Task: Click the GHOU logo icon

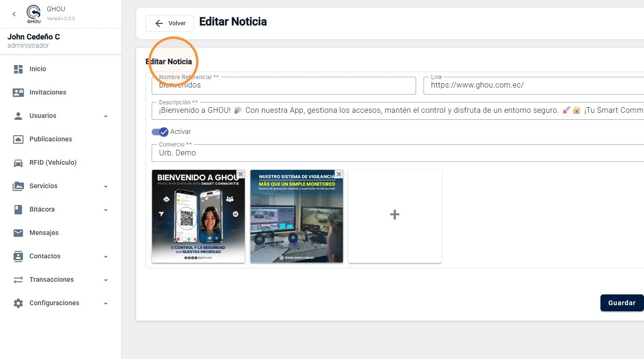Action: point(34,14)
